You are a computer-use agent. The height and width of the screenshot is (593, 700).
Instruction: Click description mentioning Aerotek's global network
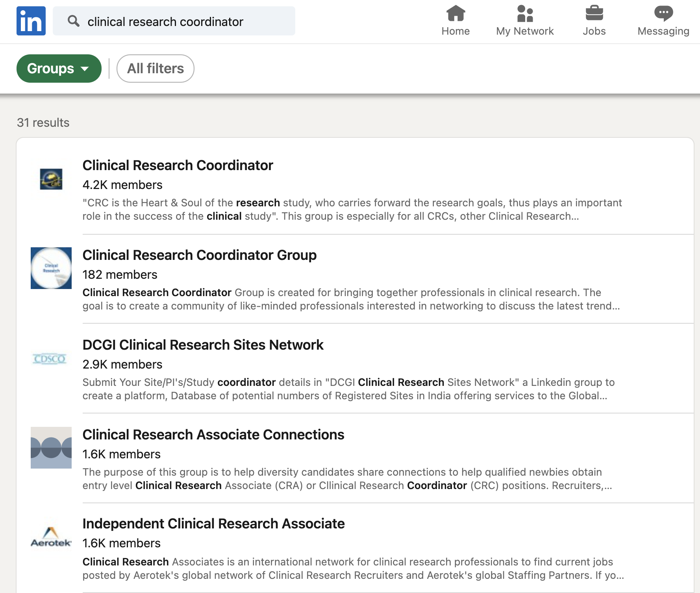[x=353, y=569]
